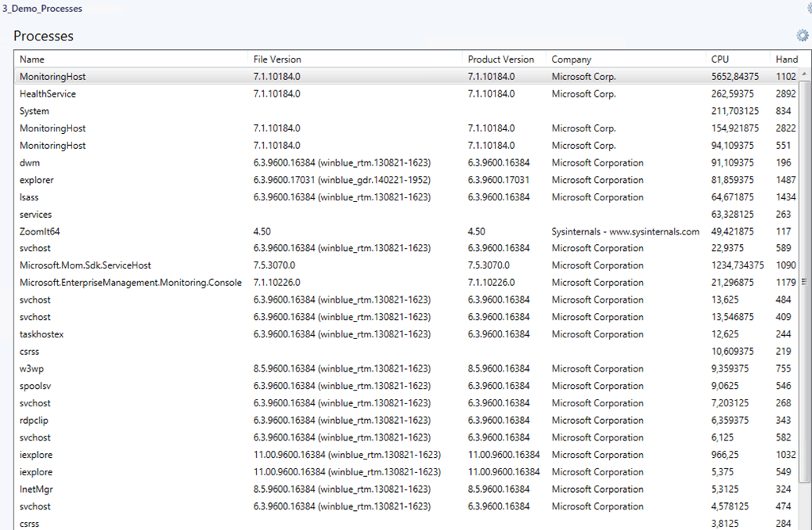This screenshot has width=812, height=530.
Task: Select the MonitoringHost row with CPU 94,109375
Action: pyautogui.click(x=407, y=146)
